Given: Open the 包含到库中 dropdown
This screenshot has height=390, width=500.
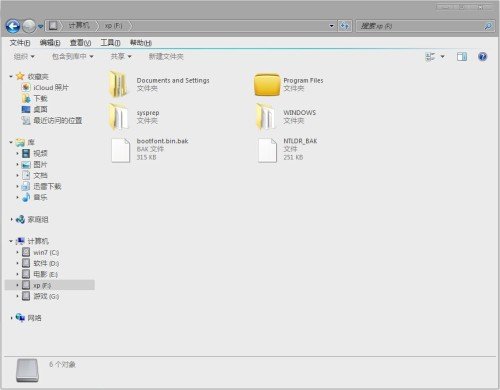Looking at the screenshot, I should (x=72, y=56).
